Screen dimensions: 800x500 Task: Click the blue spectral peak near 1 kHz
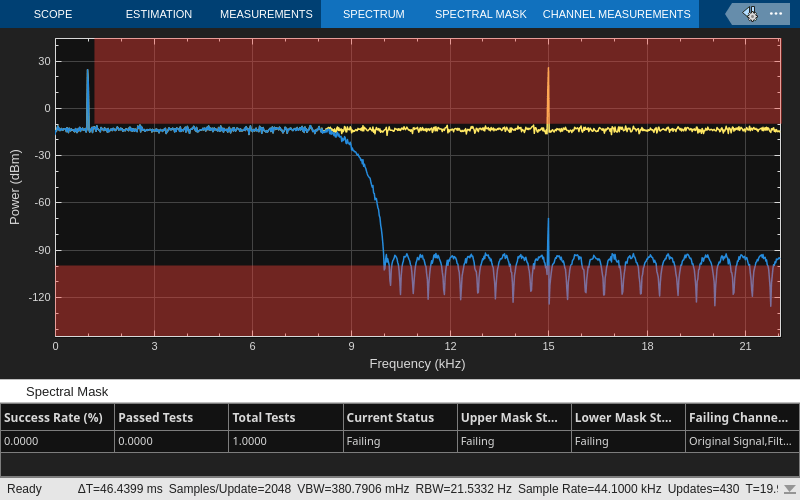88,99
